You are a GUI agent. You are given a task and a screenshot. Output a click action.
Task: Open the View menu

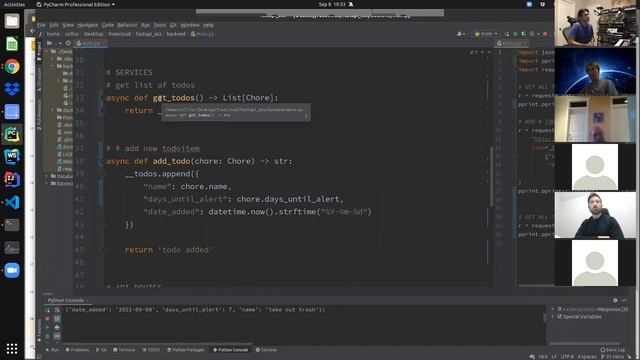pyautogui.click(x=68, y=25)
